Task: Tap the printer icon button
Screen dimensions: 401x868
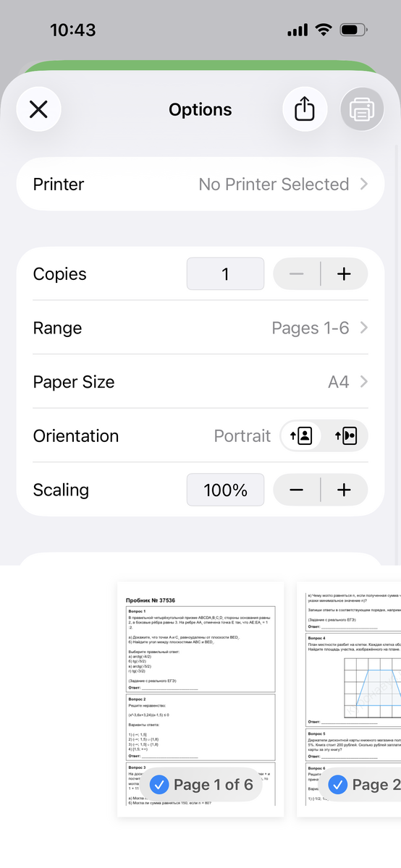Action: pyautogui.click(x=362, y=109)
